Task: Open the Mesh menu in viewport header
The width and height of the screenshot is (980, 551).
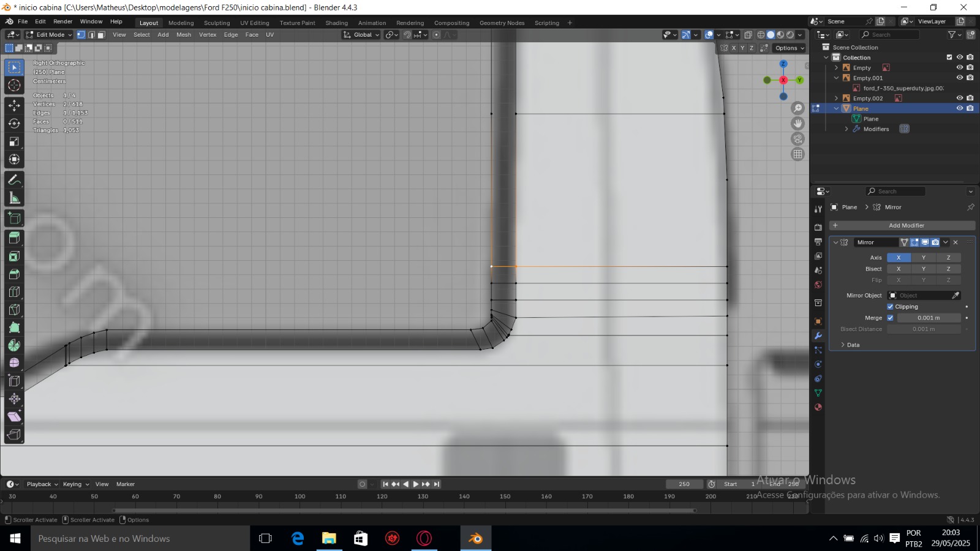Action: 184,35
